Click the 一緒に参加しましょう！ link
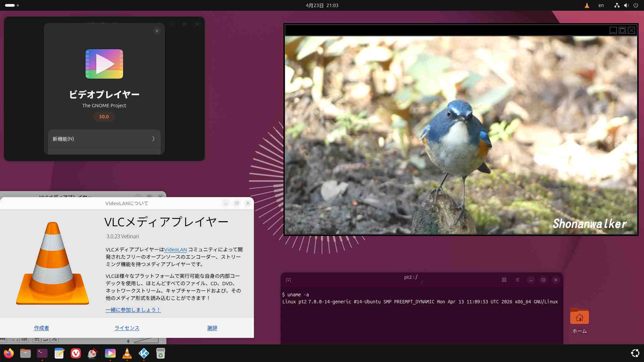 [x=133, y=310]
